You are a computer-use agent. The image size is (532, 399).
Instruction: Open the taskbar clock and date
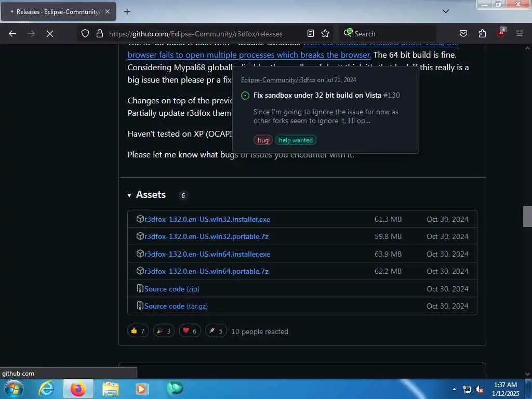click(506, 389)
